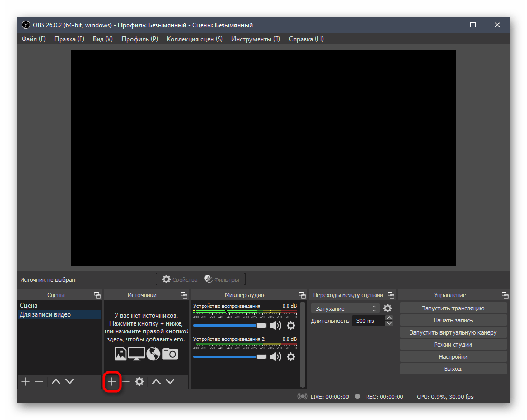Open the Правка menu
This screenshot has width=527, height=420.
click(69, 39)
